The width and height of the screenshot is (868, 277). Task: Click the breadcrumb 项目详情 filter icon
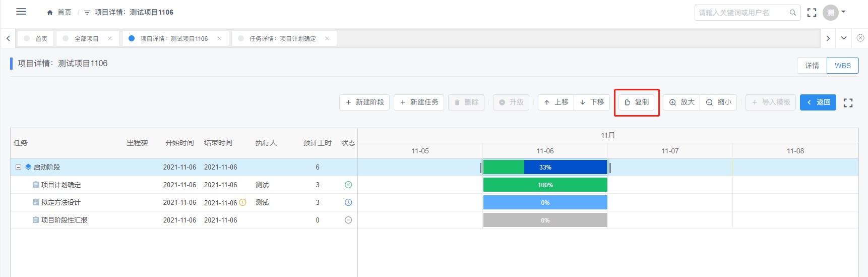(87, 13)
